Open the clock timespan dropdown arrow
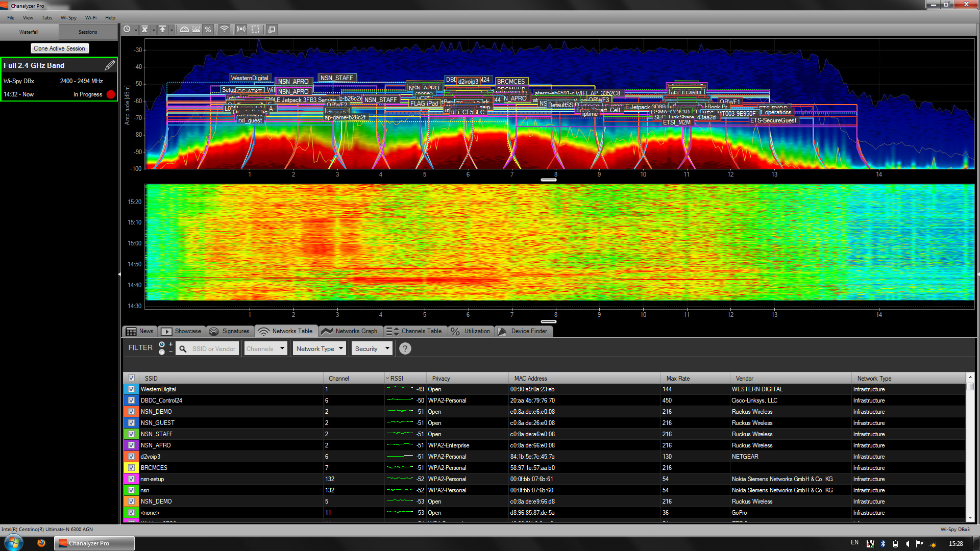980x551 pixels. point(136,30)
